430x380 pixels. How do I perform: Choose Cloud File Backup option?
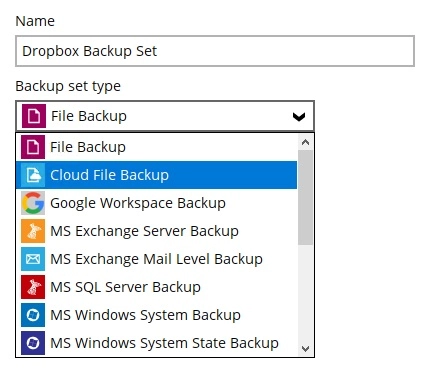pyautogui.click(x=156, y=175)
